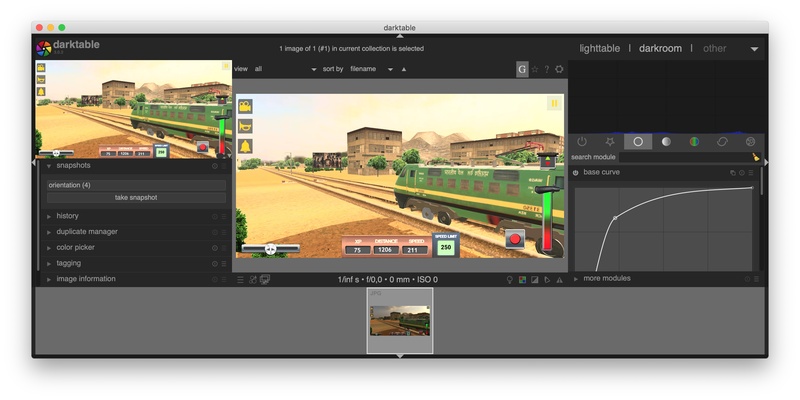Toggle grouping with the G button

(x=522, y=69)
